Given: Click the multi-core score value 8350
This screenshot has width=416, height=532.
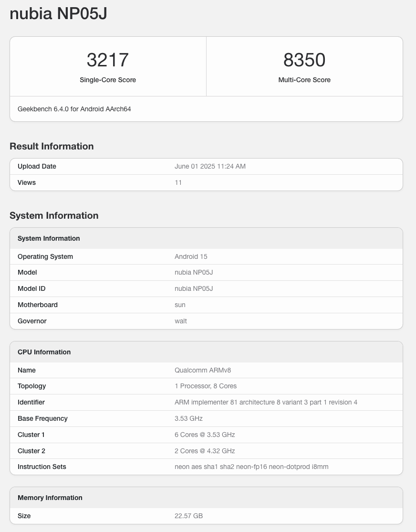Looking at the screenshot, I should click(304, 60).
